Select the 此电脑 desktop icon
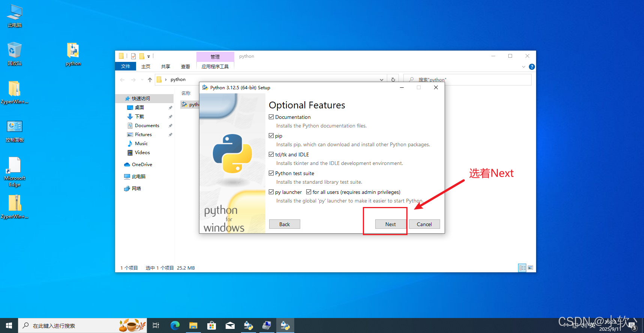Image resolution: width=644 pixels, height=333 pixels. click(15, 16)
